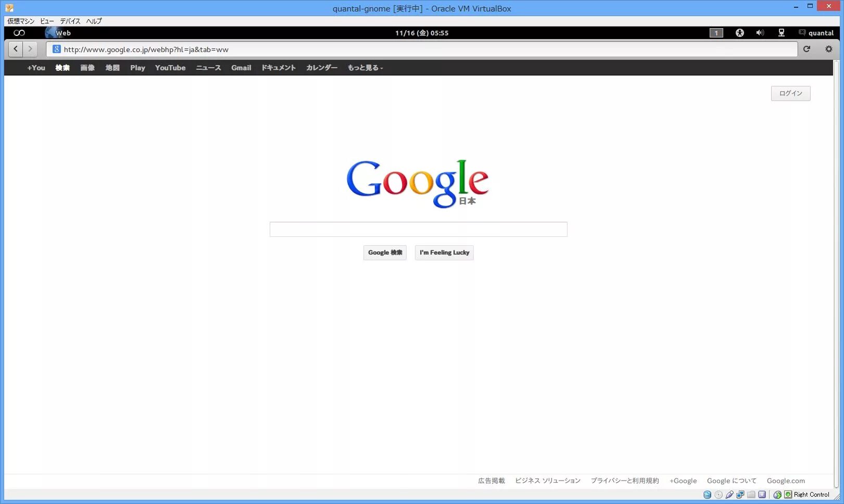
Task: Open the +Google footer link
Action: (683, 481)
